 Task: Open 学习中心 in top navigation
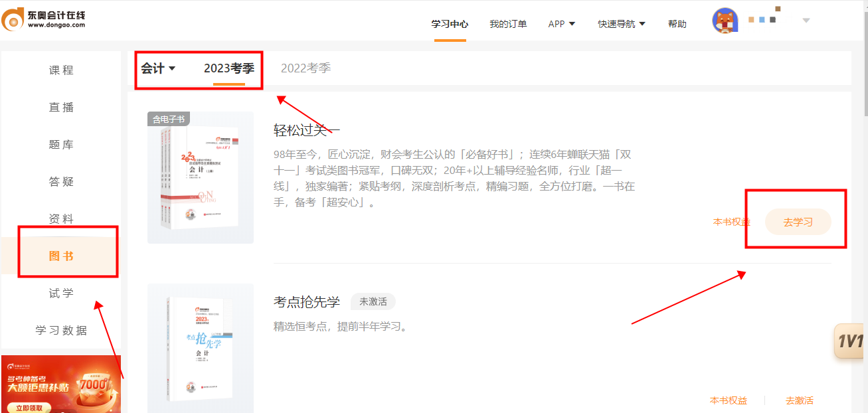[x=450, y=24]
